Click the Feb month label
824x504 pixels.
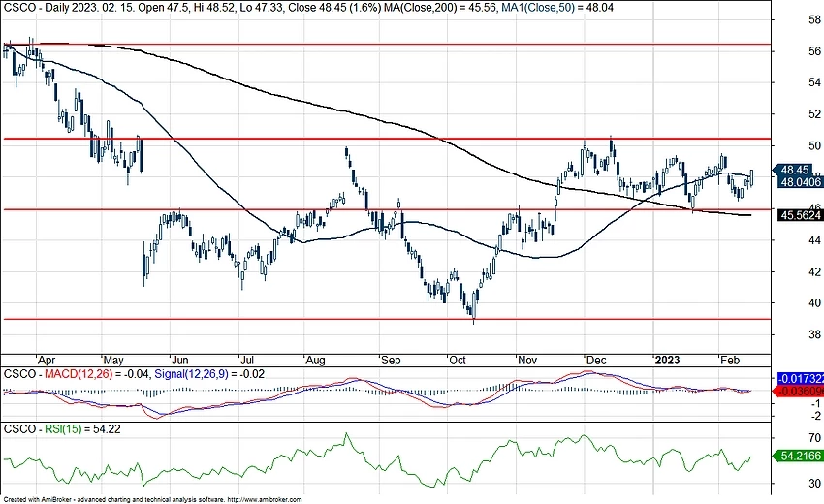[730, 361]
